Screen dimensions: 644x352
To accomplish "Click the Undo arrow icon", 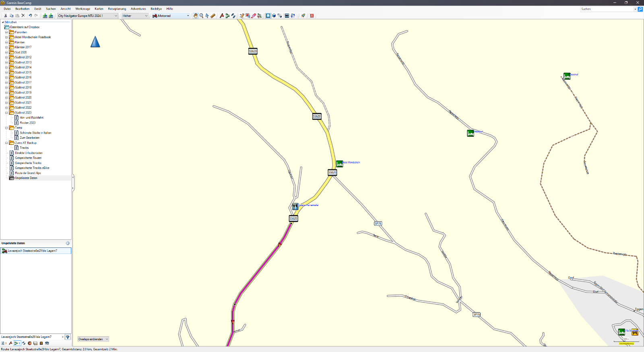I will [x=30, y=16].
